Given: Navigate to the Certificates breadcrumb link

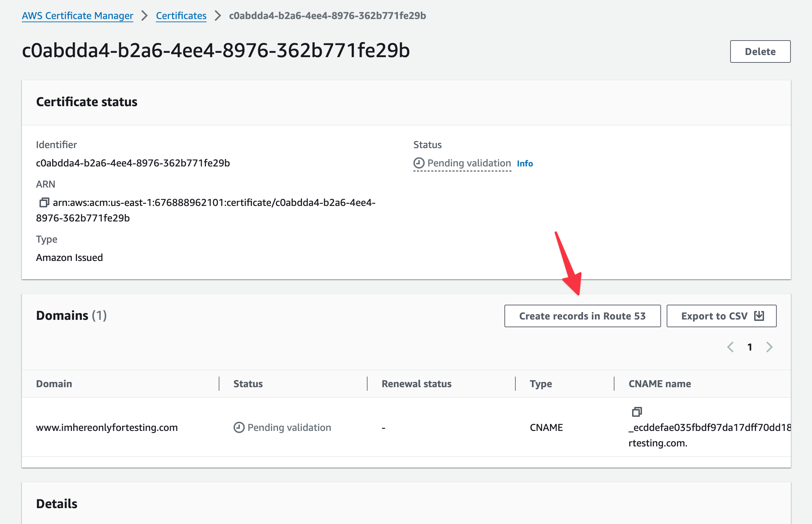Looking at the screenshot, I should tap(181, 16).
